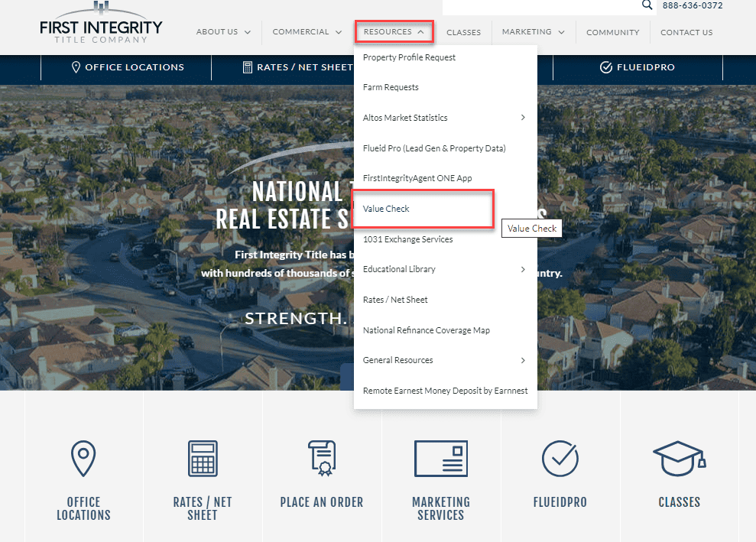Choose Property Profile Request menu item
756x542 pixels.
point(409,57)
